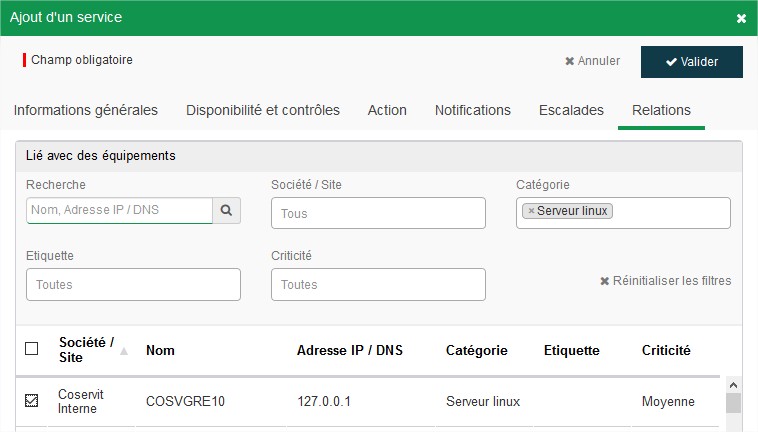Sort by Société / Site arrow
Image resolution: width=758 pixels, height=432 pixels.
pyautogui.click(x=124, y=351)
